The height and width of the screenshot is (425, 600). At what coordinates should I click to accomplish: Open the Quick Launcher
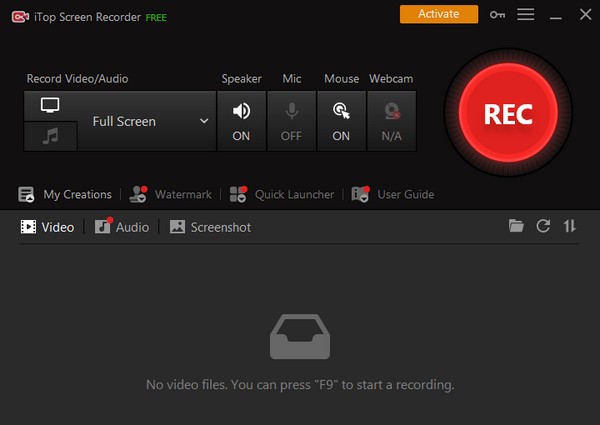282,194
